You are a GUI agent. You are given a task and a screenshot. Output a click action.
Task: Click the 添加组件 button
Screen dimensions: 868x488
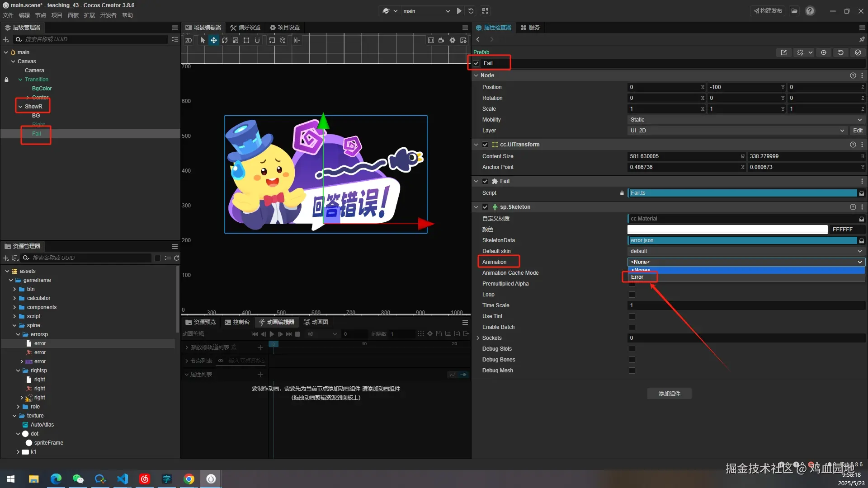click(x=669, y=394)
